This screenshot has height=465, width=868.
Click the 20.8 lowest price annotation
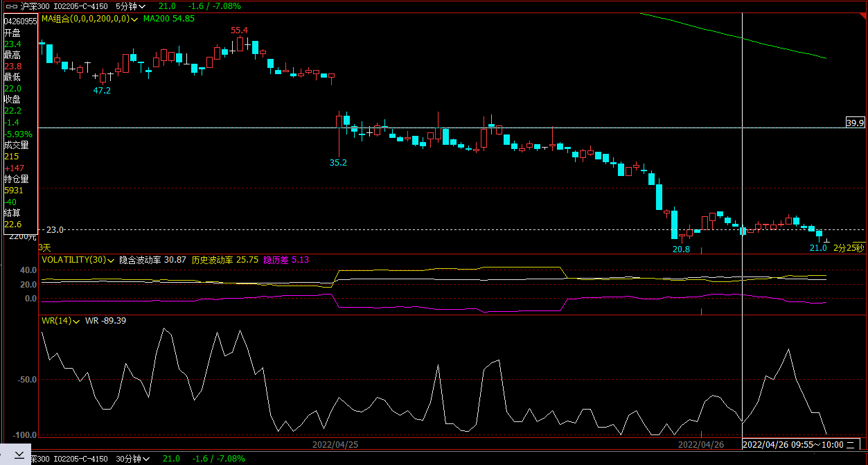pyautogui.click(x=681, y=248)
